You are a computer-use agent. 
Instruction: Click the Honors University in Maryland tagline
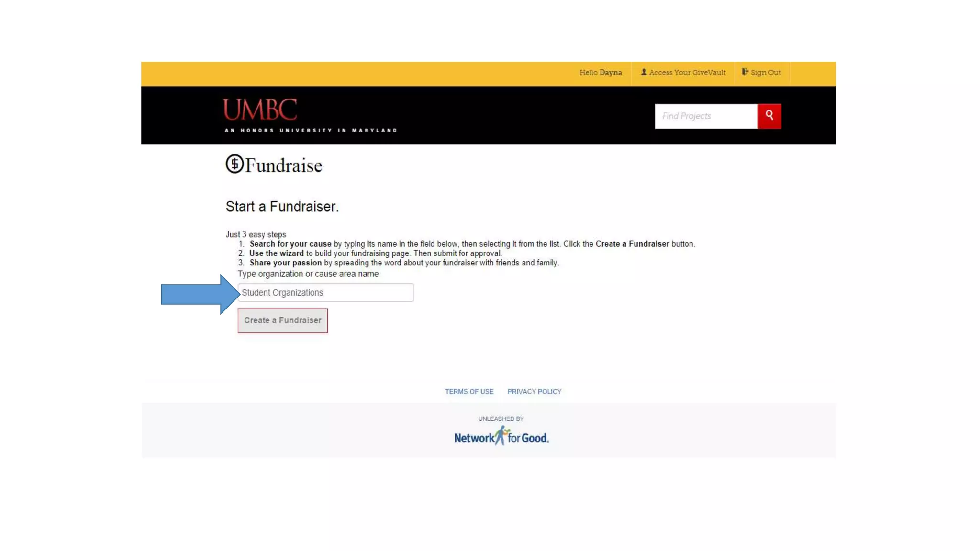[311, 130]
